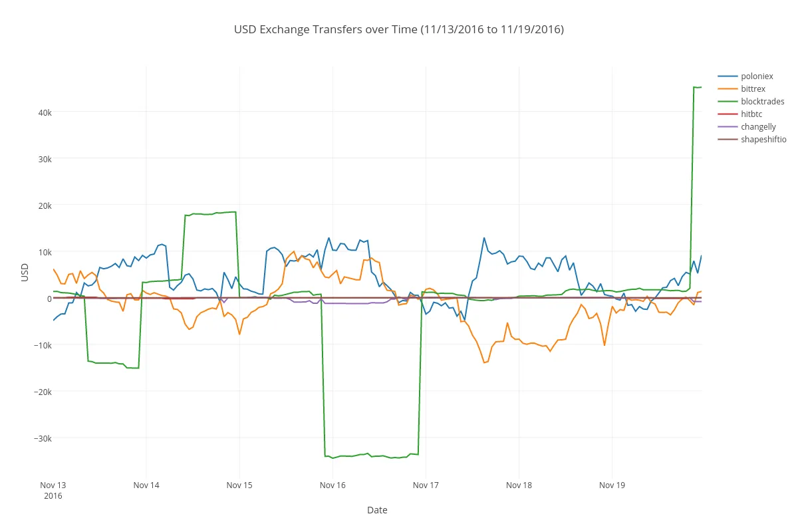Screen dimensions: 798x532
Task: Click the Nov 14 x-axis tick label
Action: [x=146, y=485]
